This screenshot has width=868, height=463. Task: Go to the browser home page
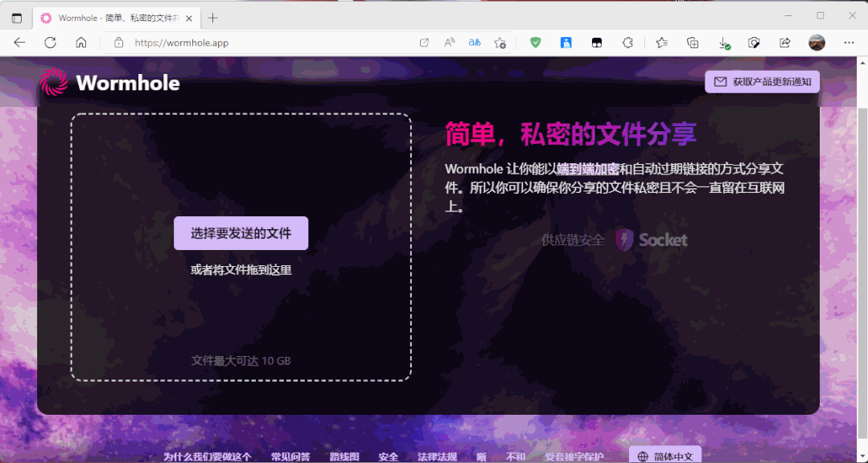click(81, 43)
